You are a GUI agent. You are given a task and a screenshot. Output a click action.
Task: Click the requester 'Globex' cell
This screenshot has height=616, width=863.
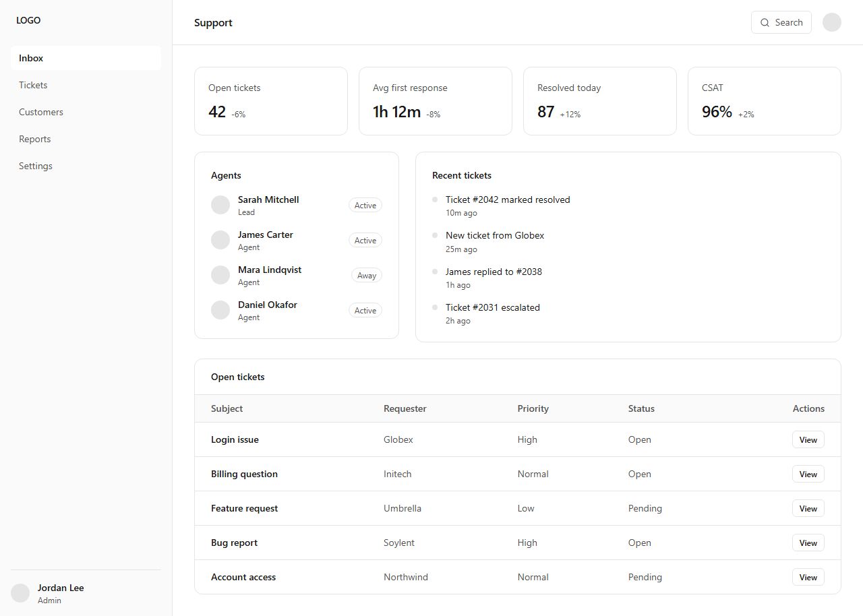pos(398,439)
